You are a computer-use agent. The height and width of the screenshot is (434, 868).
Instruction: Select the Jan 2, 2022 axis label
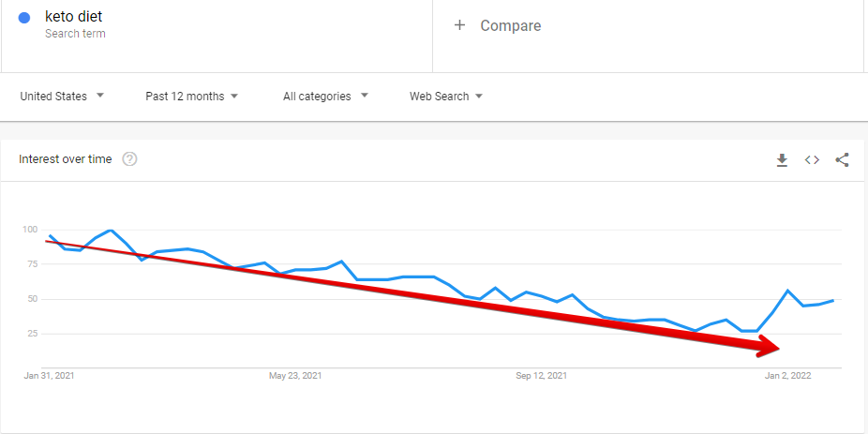(788, 376)
